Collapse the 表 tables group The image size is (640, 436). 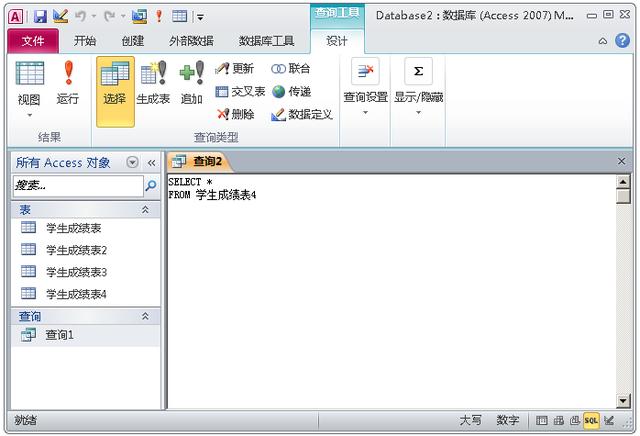coord(145,210)
